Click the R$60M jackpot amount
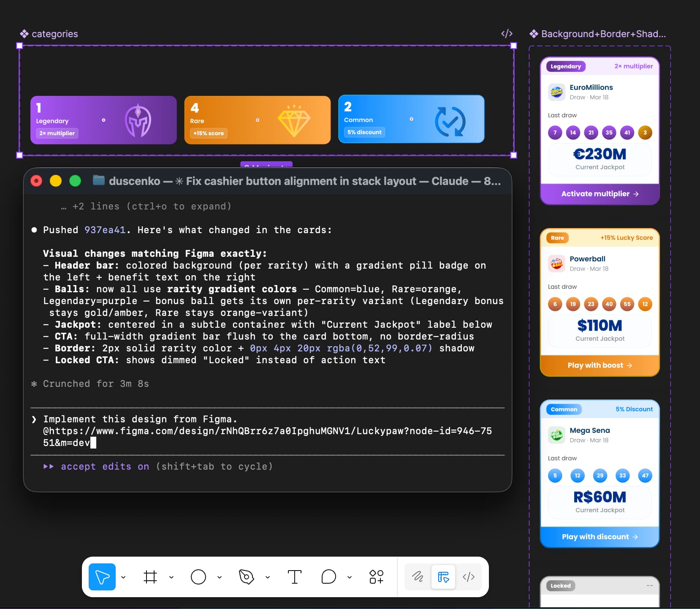700x609 pixels. click(600, 497)
